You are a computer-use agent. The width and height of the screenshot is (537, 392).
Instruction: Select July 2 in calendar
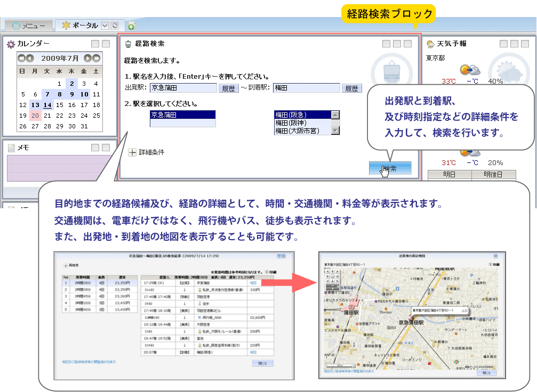(72, 84)
